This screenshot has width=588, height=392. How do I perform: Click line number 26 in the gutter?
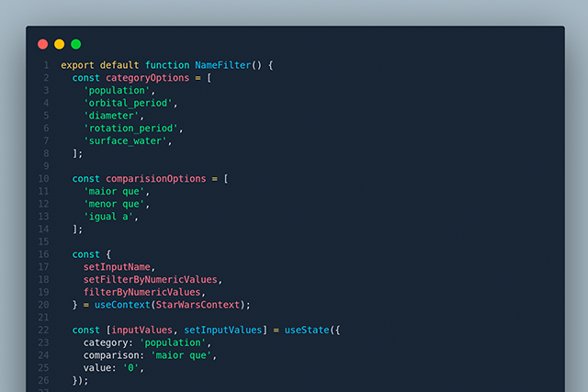43,380
